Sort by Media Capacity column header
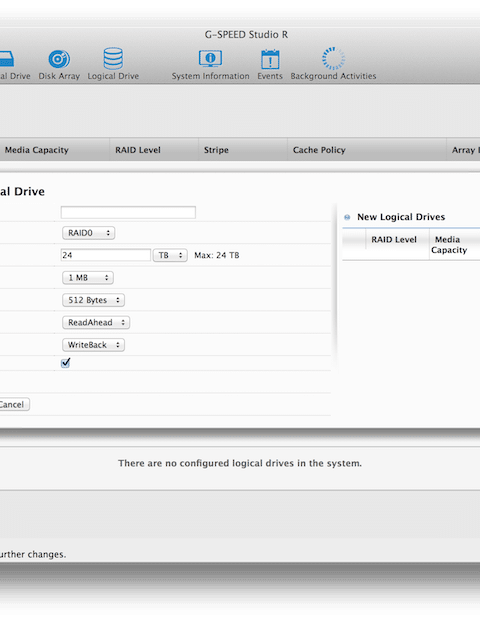Screen dimensions: 480x621 (x=55, y=150)
